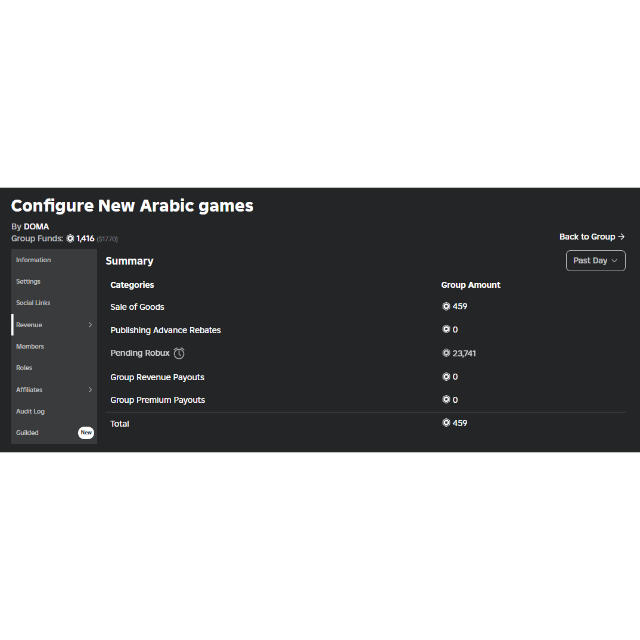Click the Back to Group link
Viewport: 640px width, 640px height.
pyautogui.click(x=592, y=237)
